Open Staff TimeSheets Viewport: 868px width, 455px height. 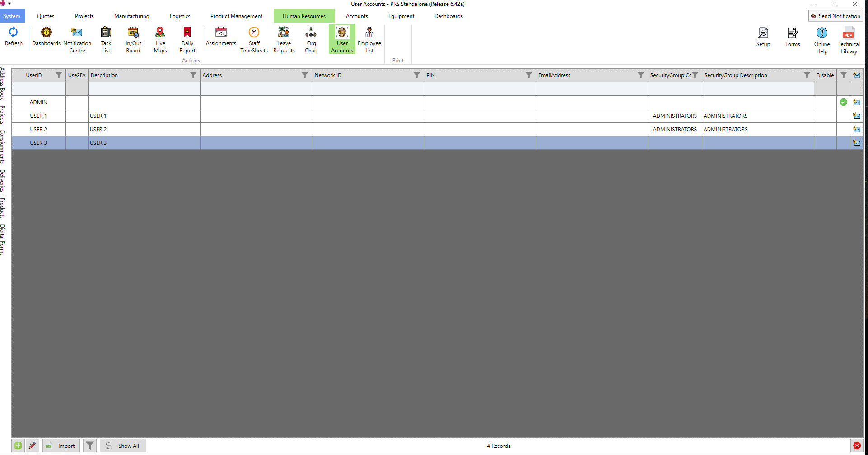coord(254,40)
